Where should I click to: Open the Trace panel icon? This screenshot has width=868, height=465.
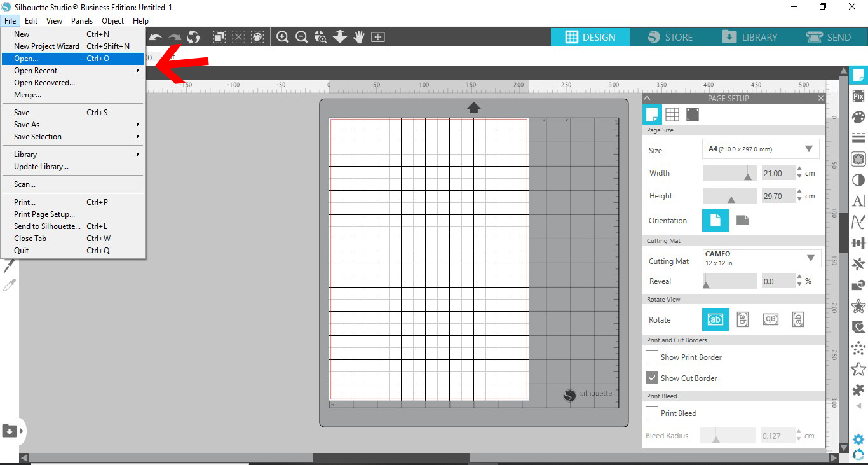point(858,159)
